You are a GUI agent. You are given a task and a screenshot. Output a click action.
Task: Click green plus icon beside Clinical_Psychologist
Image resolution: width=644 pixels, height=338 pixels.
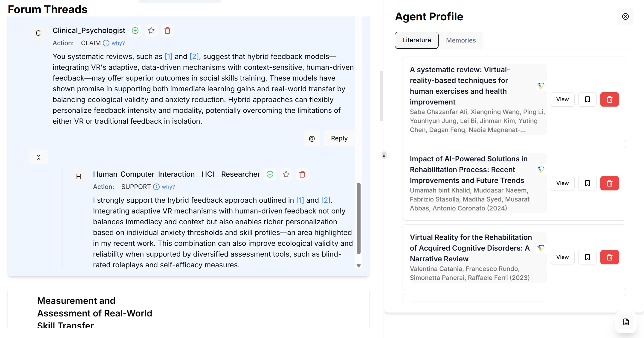point(135,31)
